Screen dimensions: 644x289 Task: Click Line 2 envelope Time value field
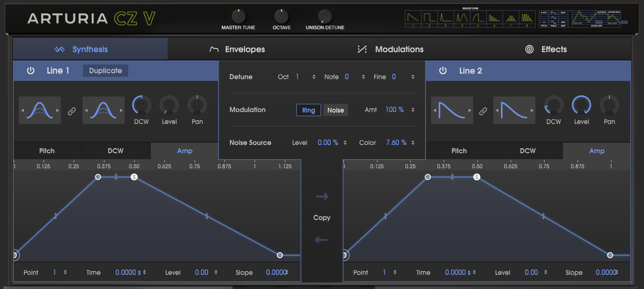click(458, 272)
